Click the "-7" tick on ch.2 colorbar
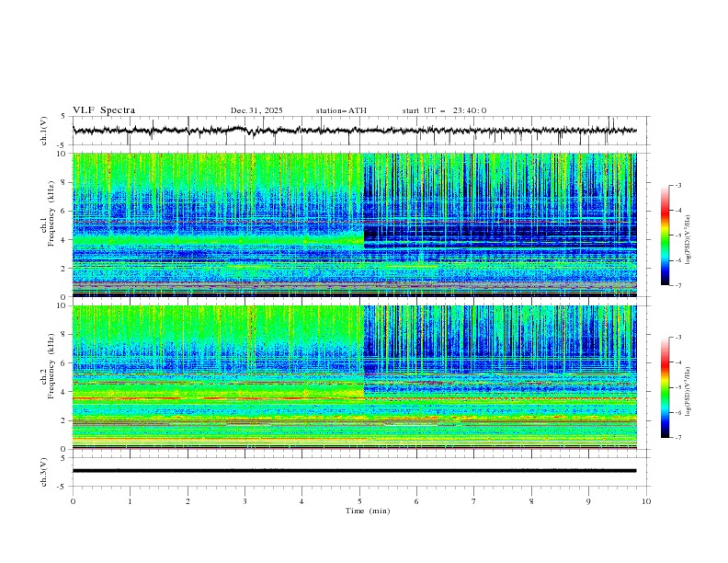The image size is (728, 563). 677,438
